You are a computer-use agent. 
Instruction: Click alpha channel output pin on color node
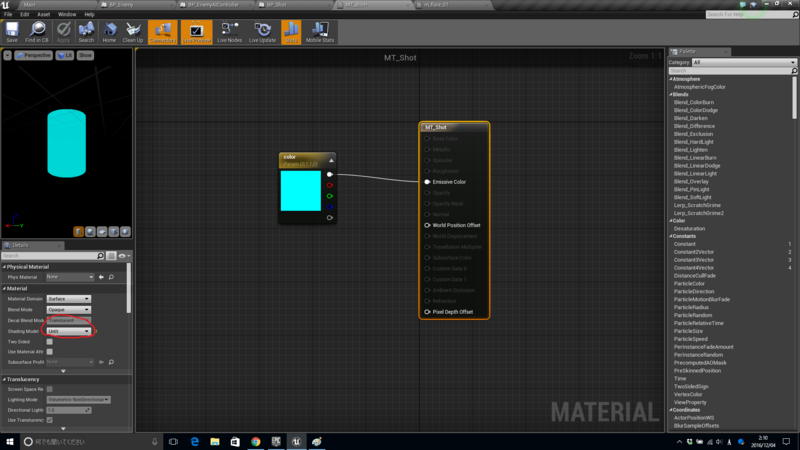(x=330, y=218)
